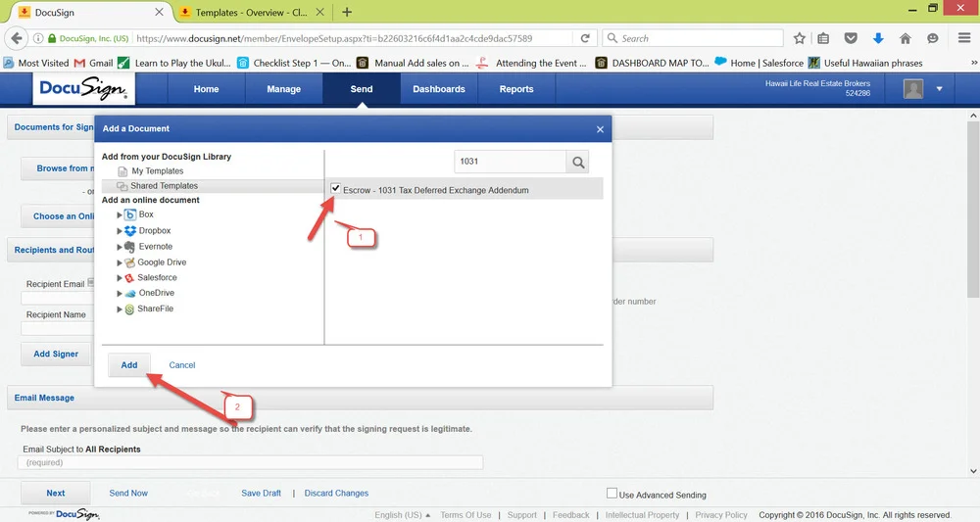The image size is (980, 522).
Task: Click the search magnifier button in Add a Document
Action: pyautogui.click(x=578, y=163)
